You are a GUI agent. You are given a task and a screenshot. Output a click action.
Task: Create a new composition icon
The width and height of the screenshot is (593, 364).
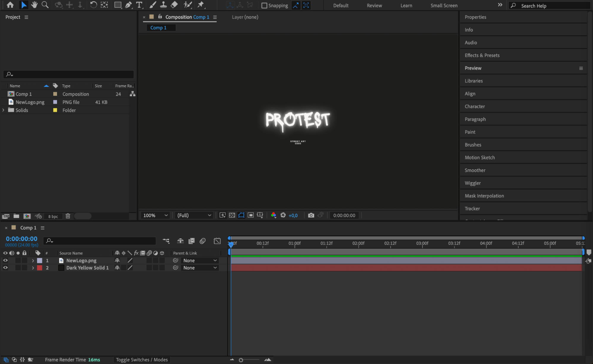(x=27, y=216)
